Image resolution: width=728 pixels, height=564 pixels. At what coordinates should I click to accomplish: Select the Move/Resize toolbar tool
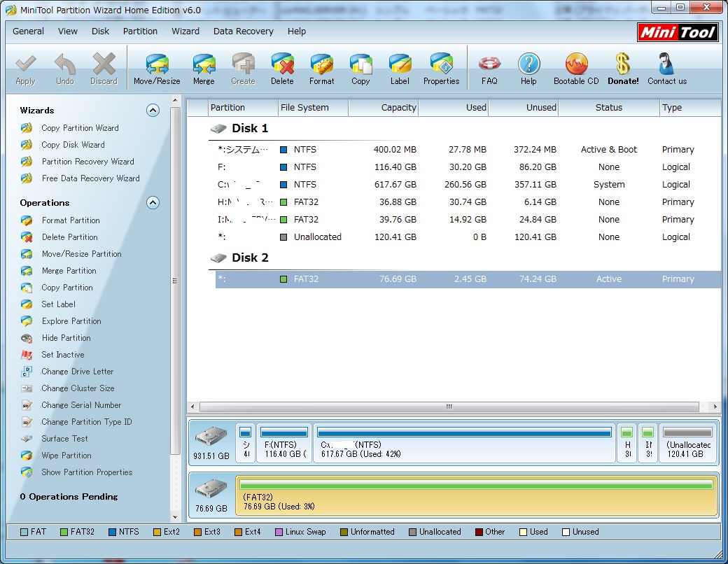tap(157, 70)
